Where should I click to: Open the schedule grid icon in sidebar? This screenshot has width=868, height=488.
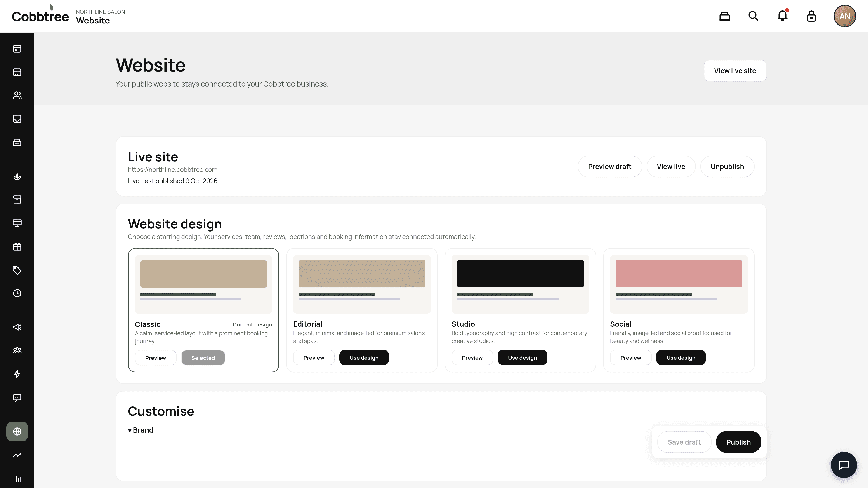pyautogui.click(x=17, y=72)
